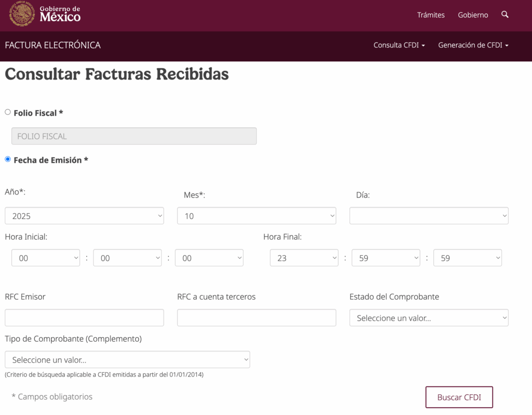This screenshot has width=532, height=415.
Task: Open the Hora Inicial hours dropdown
Action: (x=46, y=258)
